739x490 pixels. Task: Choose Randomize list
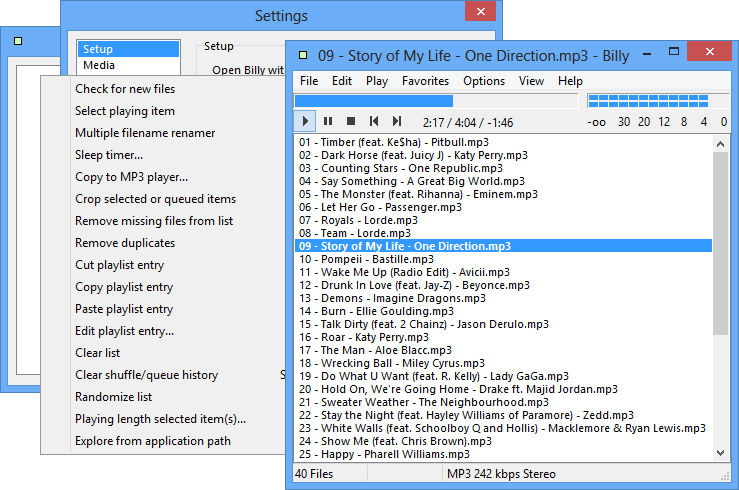click(114, 397)
